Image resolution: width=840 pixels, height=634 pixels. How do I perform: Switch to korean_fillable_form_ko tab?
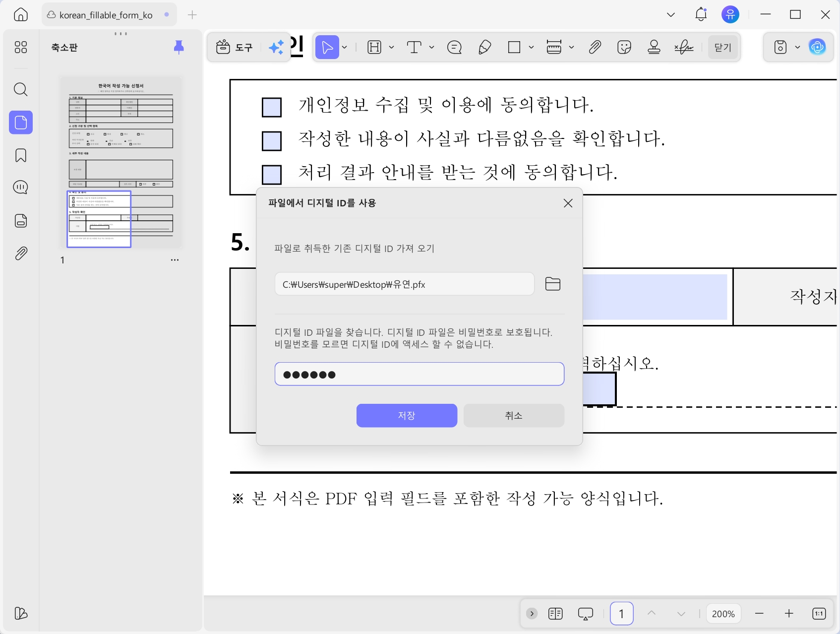click(x=109, y=15)
